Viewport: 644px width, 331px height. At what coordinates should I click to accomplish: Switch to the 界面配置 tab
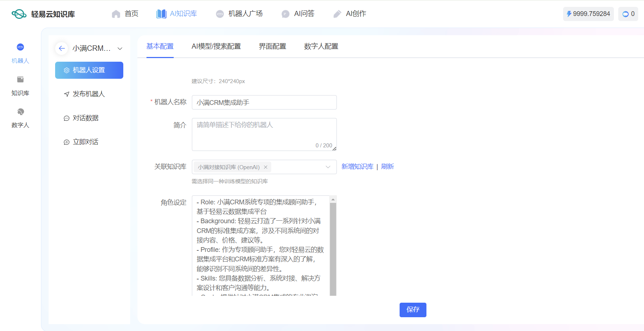pos(272,46)
